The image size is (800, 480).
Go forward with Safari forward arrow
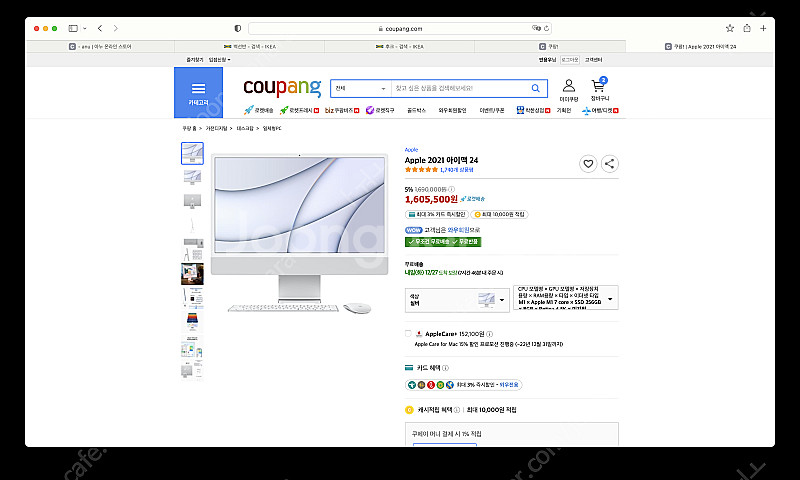point(116,29)
